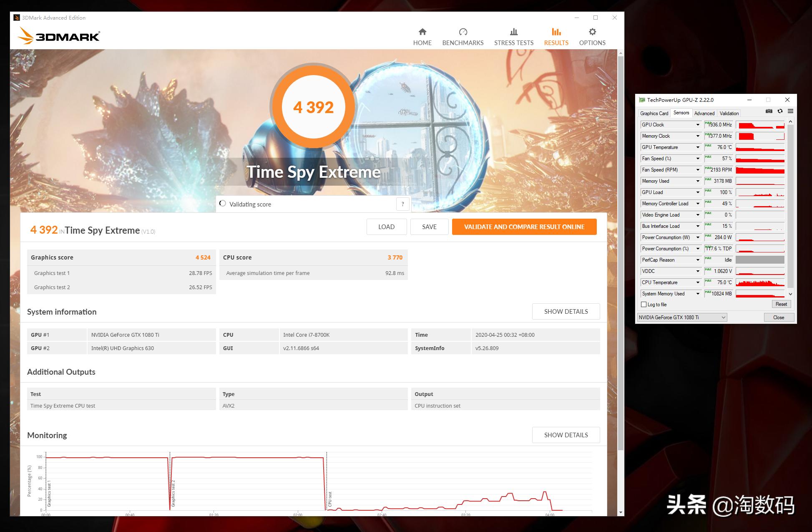Expand the GPU Clock sensor dropdown
812x532 pixels.
[698, 124]
